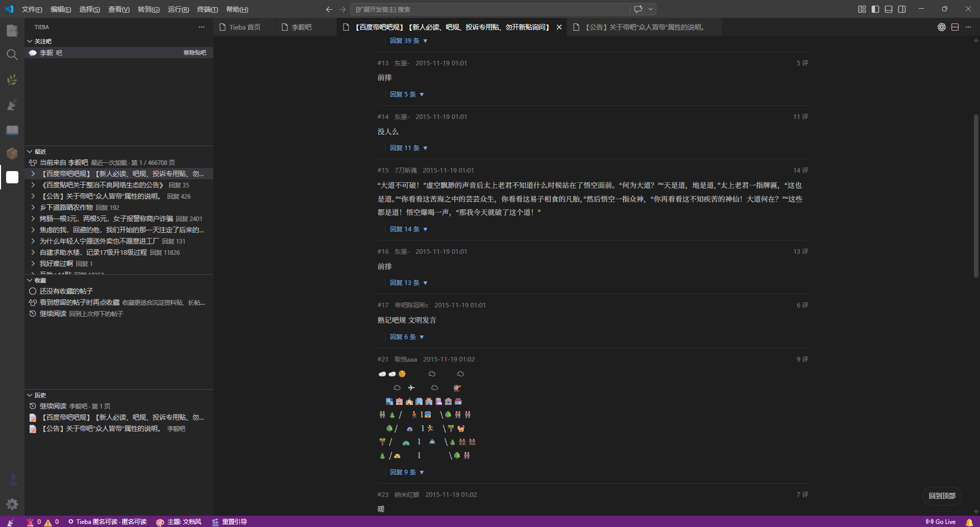Expand the 乡下道路晒农作物 thread item
The image size is (980, 527).
click(x=33, y=207)
